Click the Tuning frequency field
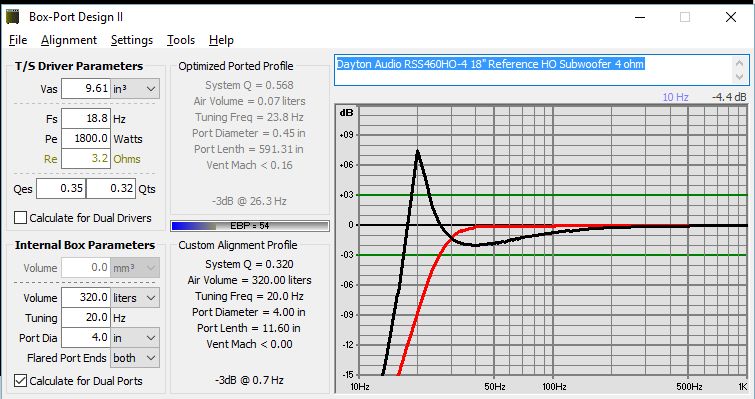The width and height of the screenshot is (755, 399). tap(86, 318)
